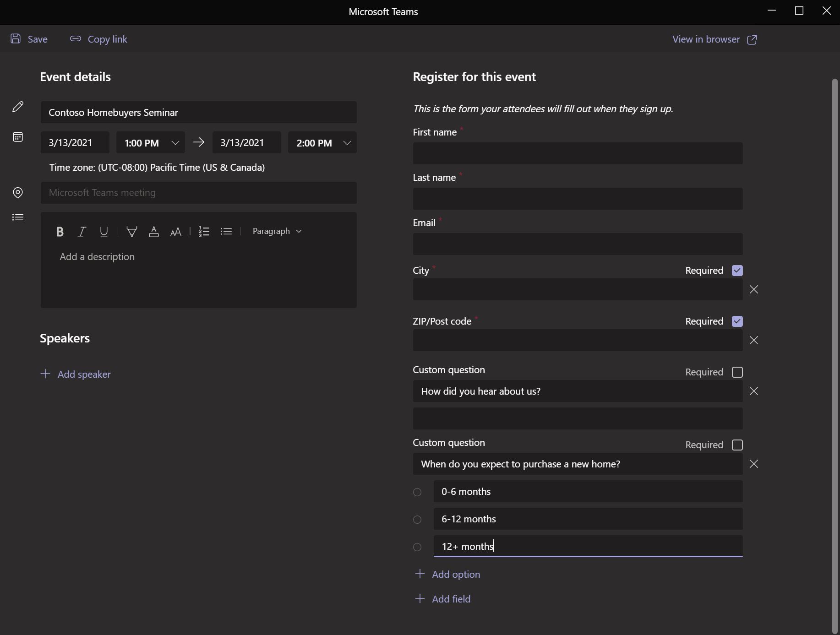Click the calendar date icon
This screenshot has width=840, height=635.
18,137
